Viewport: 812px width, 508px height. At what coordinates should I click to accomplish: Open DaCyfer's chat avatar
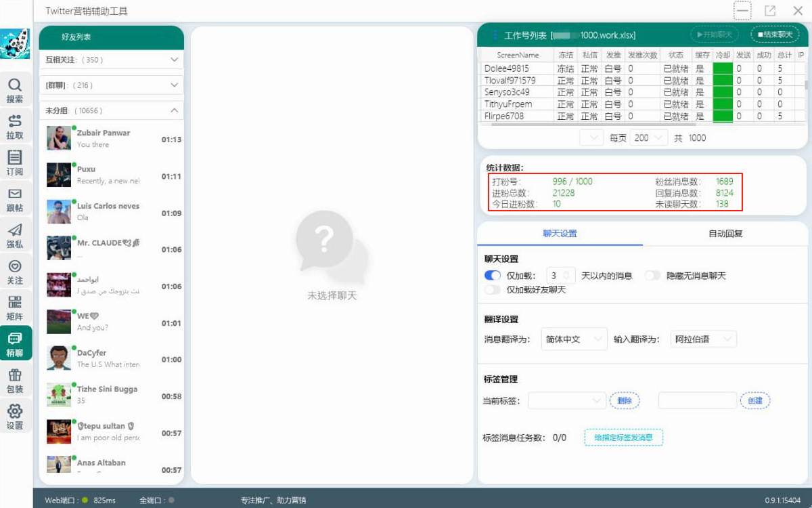pyautogui.click(x=59, y=358)
